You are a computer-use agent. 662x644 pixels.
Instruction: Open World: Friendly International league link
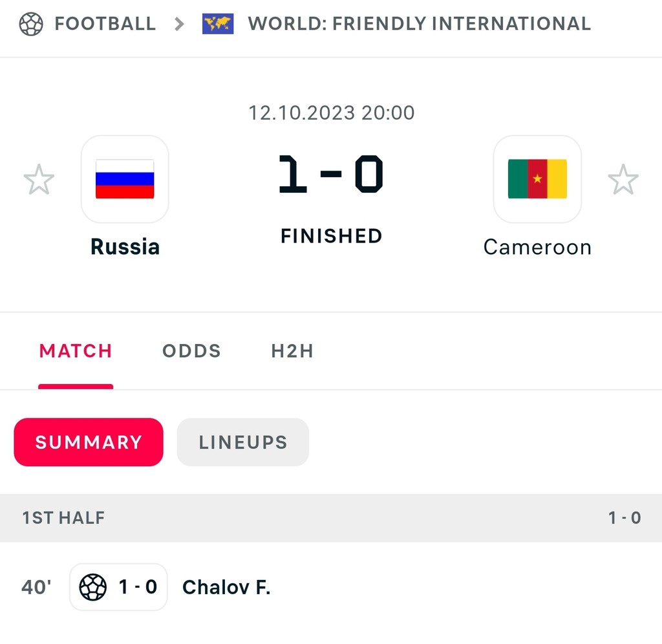[x=419, y=25]
